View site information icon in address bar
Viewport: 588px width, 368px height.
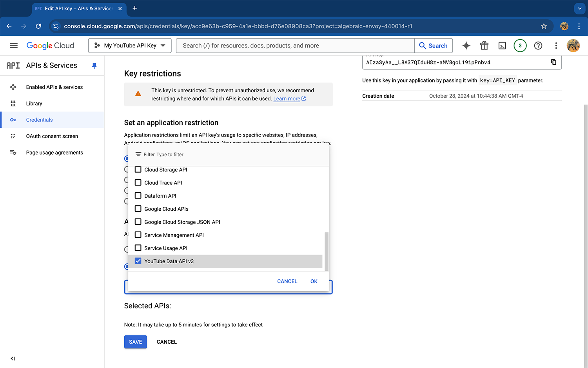pos(56,26)
